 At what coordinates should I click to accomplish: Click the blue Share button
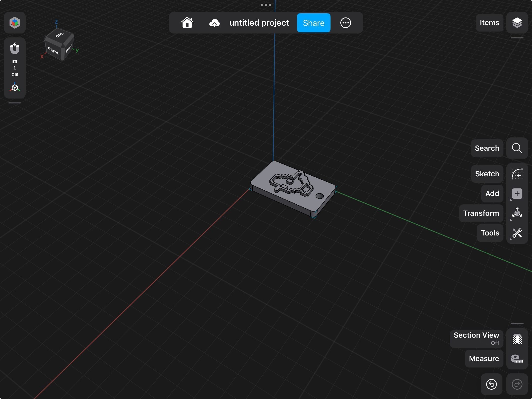(314, 23)
